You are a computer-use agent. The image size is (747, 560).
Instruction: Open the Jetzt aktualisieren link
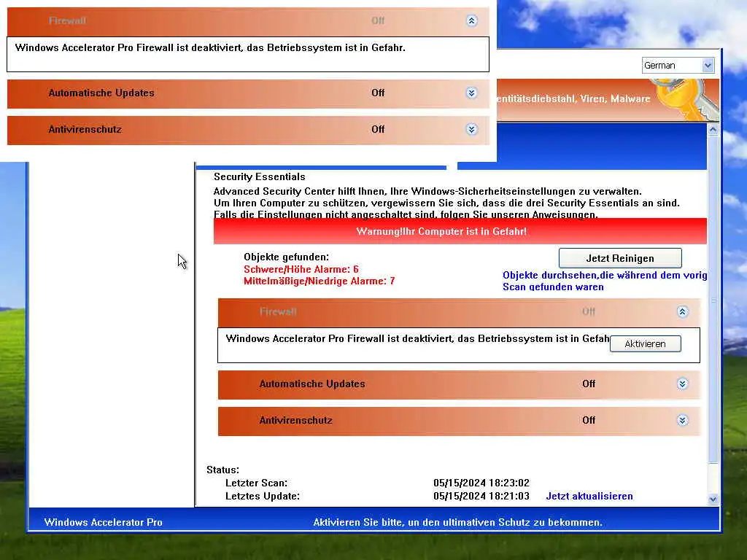pos(589,496)
